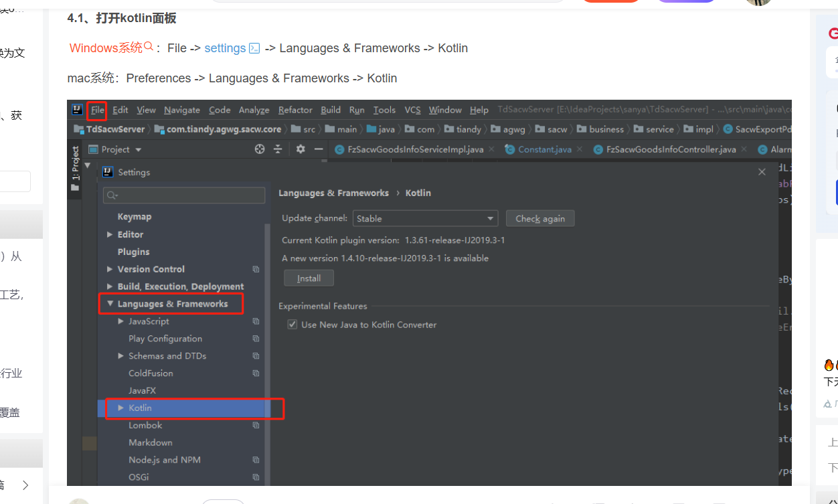838x504 pixels.
Task: Hide the Project panel with minus icon
Action: click(319, 149)
